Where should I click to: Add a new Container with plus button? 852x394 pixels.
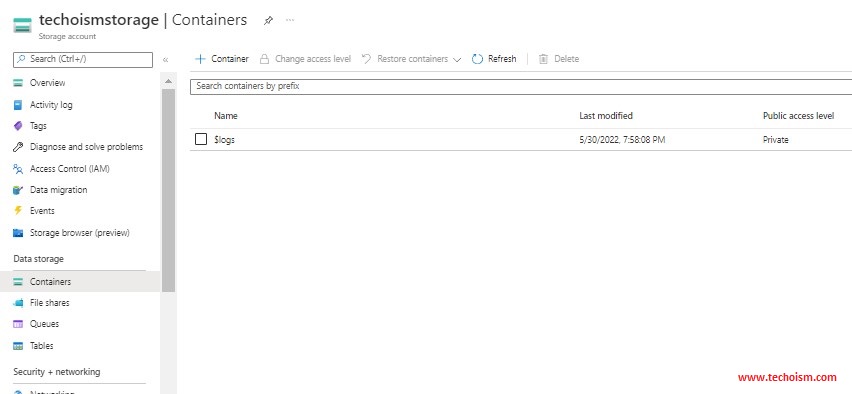click(x=222, y=59)
